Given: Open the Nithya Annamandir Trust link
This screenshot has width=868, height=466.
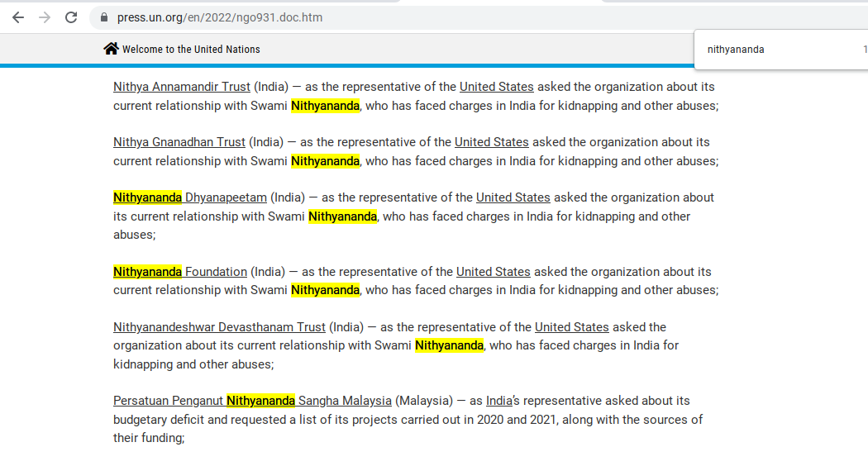Looking at the screenshot, I should tap(182, 87).
